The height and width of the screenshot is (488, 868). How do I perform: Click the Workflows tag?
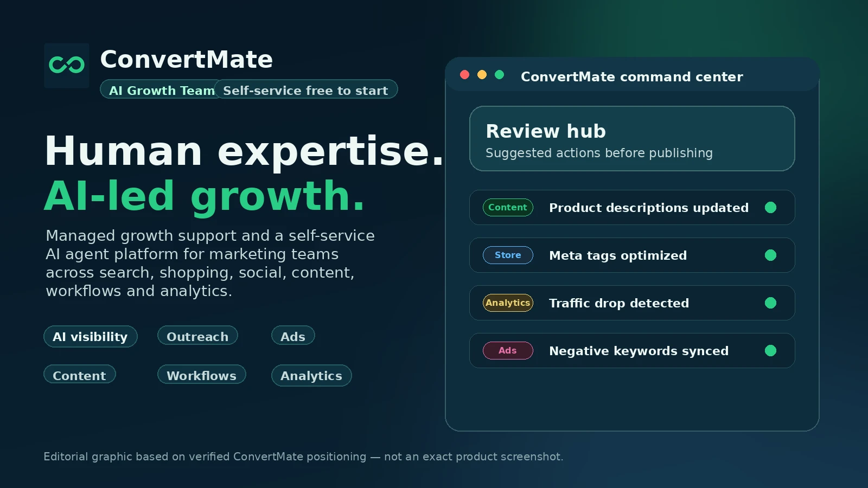[x=202, y=375]
